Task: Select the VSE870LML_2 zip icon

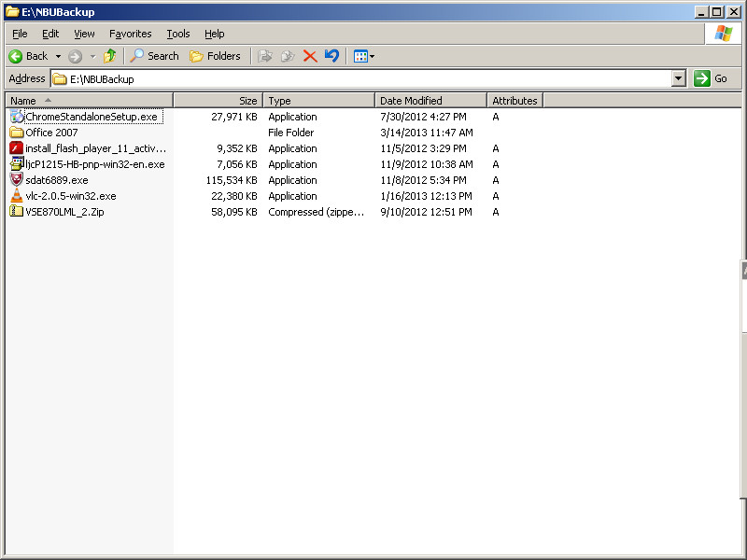Action: point(17,211)
